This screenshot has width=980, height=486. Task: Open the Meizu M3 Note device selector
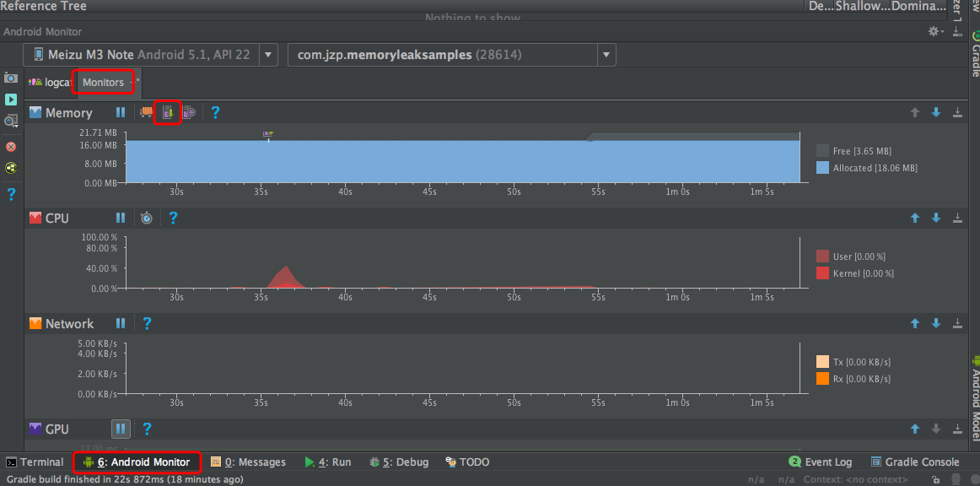pyautogui.click(x=268, y=53)
